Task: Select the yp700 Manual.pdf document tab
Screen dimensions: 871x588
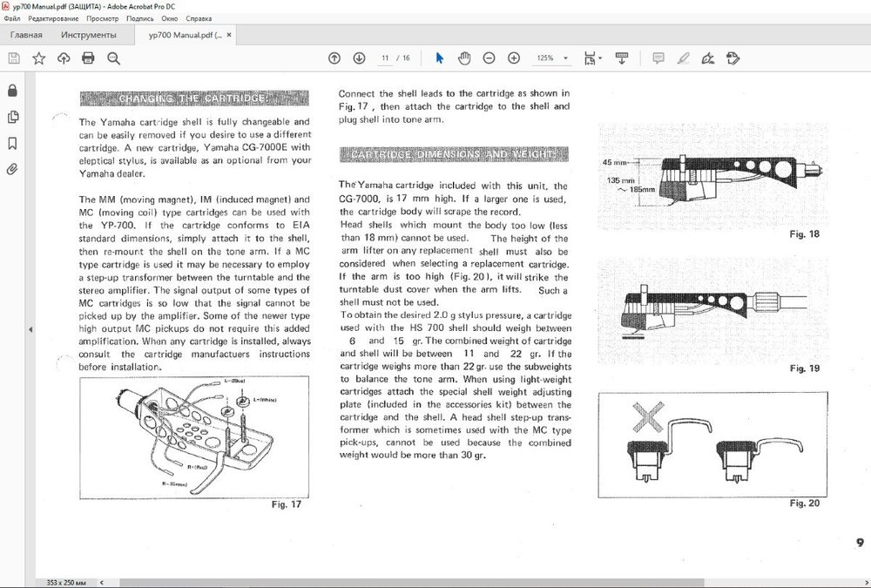Action: (x=185, y=35)
